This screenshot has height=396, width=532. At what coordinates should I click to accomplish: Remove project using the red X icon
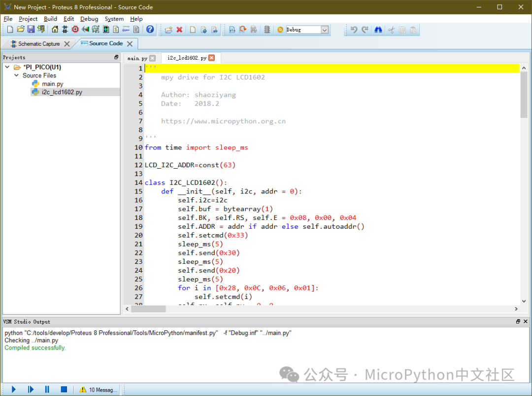click(179, 30)
